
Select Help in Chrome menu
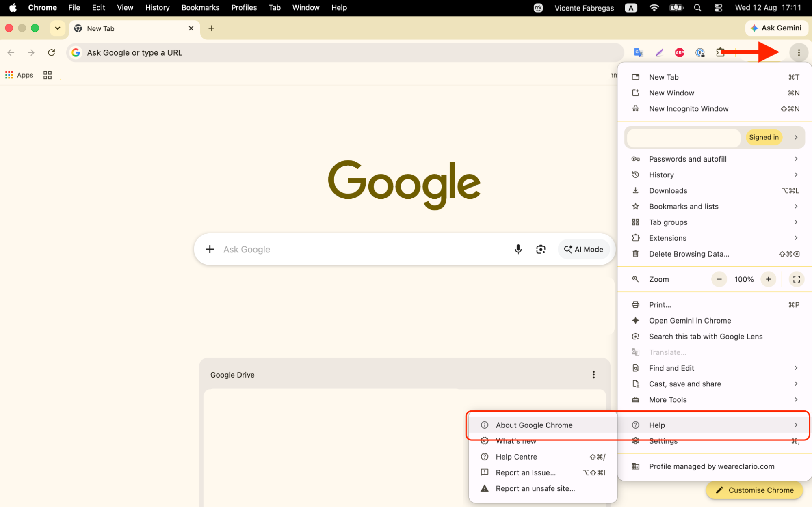(x=714, y=425)
